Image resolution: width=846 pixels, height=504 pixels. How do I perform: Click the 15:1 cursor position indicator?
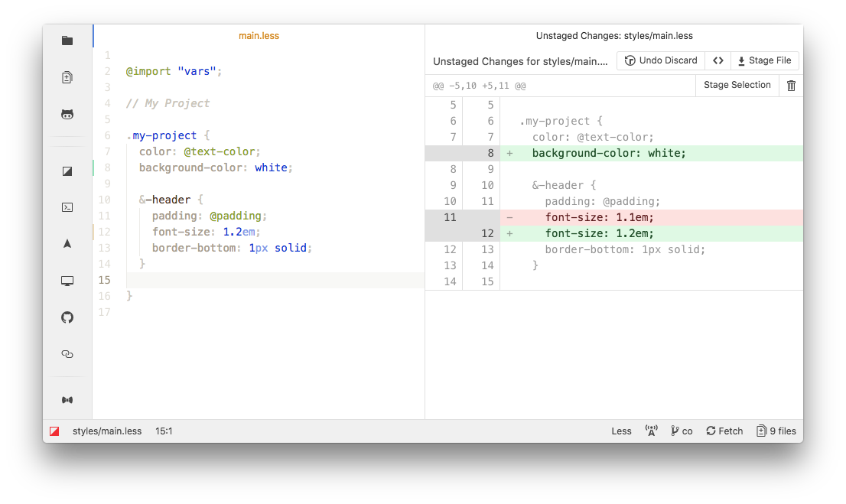click(164, 431)
